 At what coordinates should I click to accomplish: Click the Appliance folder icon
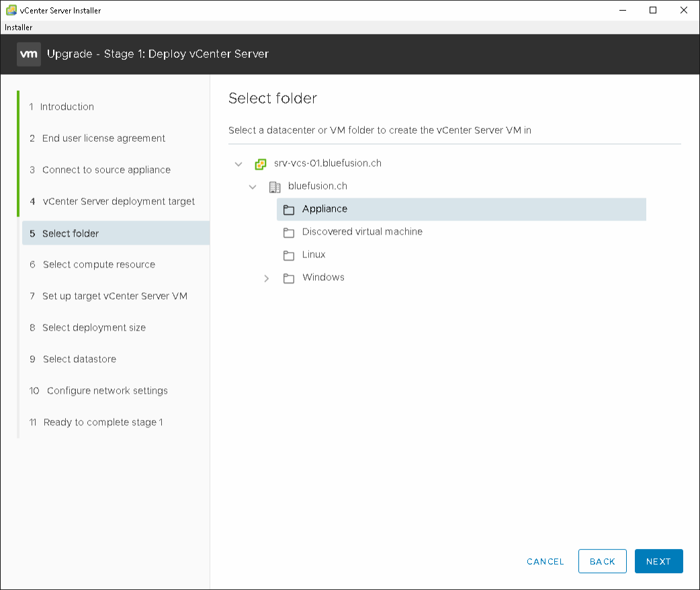[289, 210]
